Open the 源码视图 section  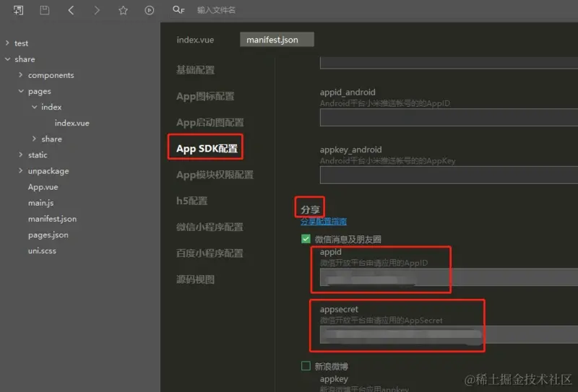point(195,279)
